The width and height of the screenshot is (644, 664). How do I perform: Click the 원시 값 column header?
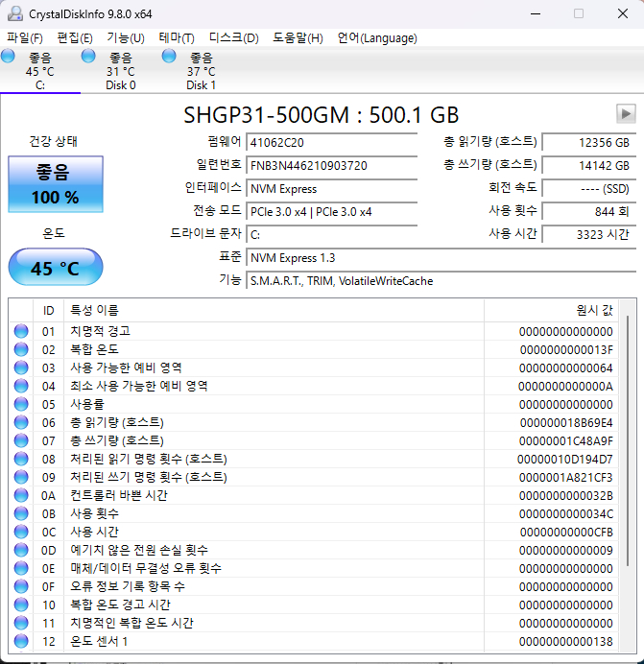tap(551, 310)
